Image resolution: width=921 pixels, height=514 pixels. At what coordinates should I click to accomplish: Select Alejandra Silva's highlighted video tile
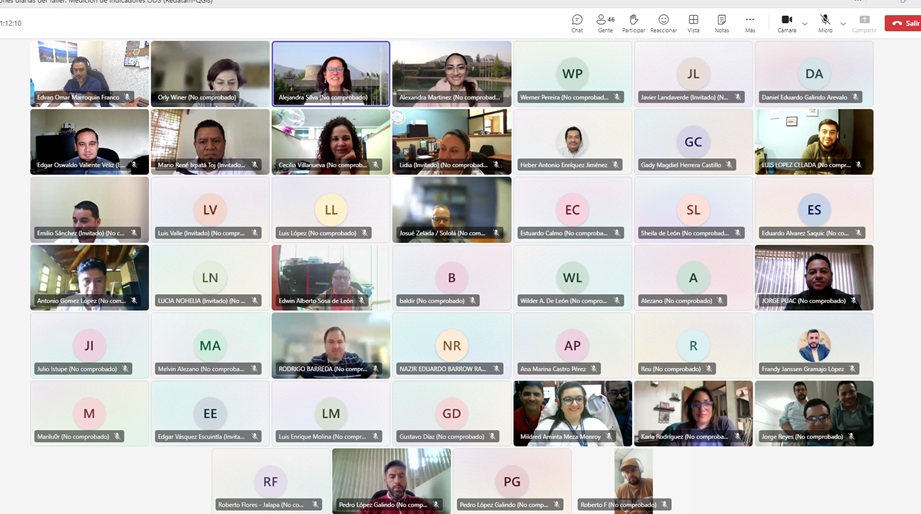point(331,73)
